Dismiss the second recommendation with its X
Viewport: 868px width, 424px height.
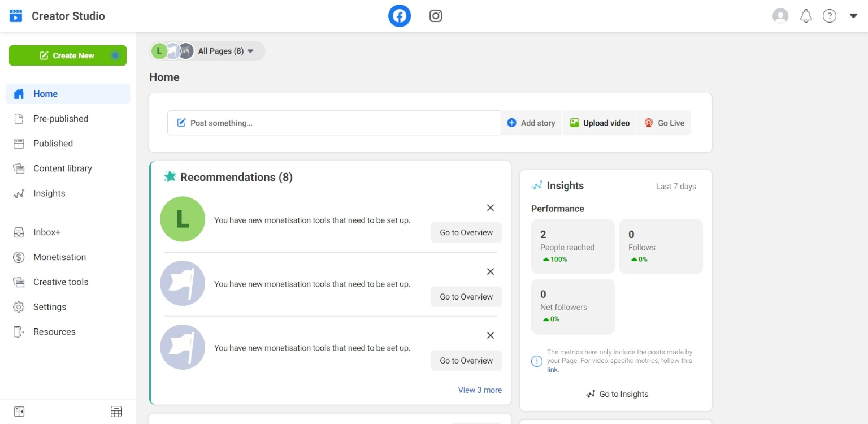491,271
